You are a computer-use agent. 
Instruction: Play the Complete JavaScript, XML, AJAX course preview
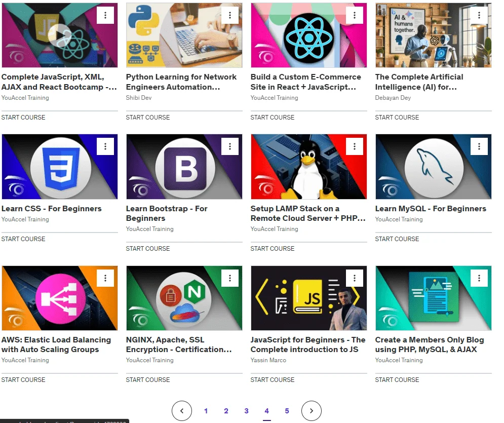click(60, 35)
